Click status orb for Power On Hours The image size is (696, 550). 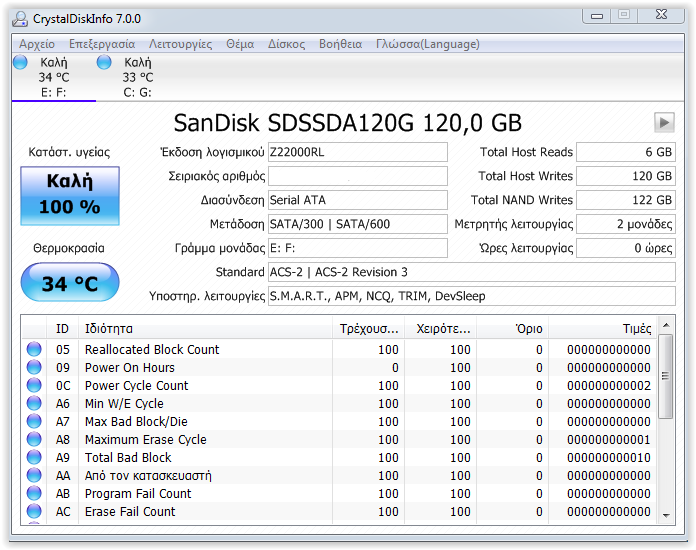(x=34, y=367)
